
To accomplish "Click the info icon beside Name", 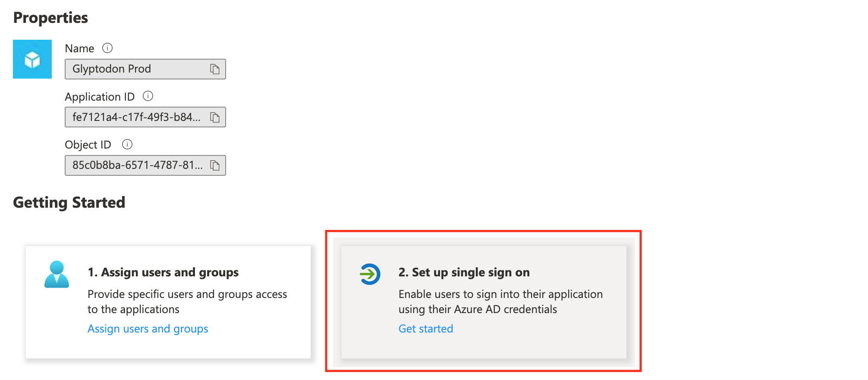I will [x=107, y=48].
